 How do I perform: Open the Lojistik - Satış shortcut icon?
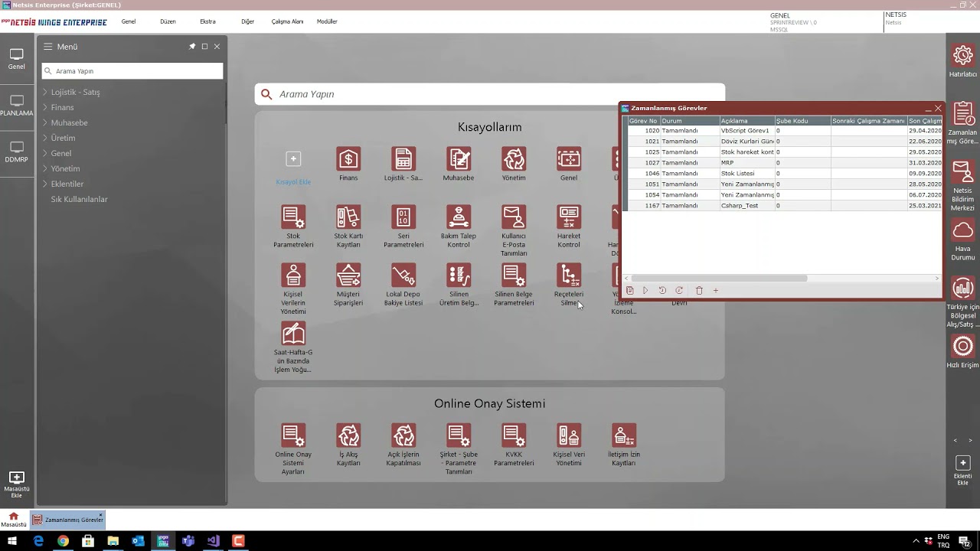tap(403, 159)
